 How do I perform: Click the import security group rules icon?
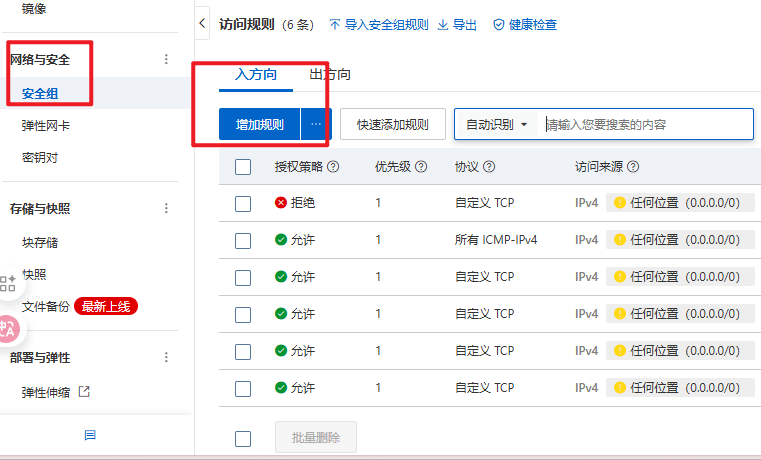(334, 25)
